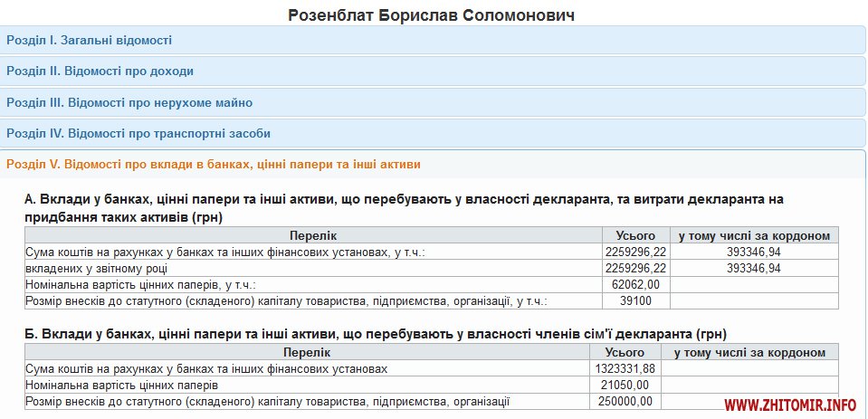The width and height of the screenshot is (868, 419).
Task: Select the 250000,00 cell in table Б
Action: pyautogui.click(x=625, y=401)
